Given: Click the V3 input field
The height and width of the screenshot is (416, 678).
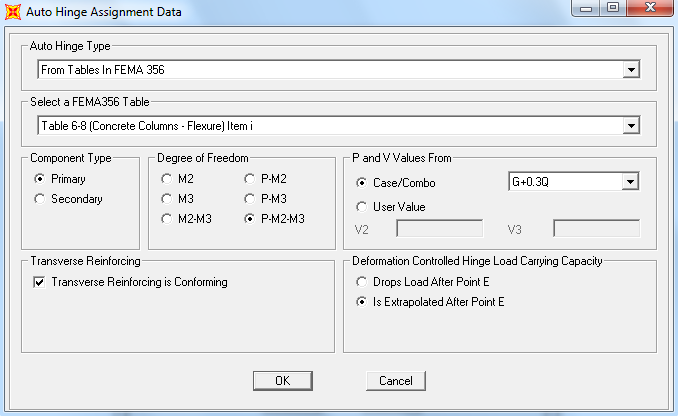Looking at the screenshot, I should 596,228.
